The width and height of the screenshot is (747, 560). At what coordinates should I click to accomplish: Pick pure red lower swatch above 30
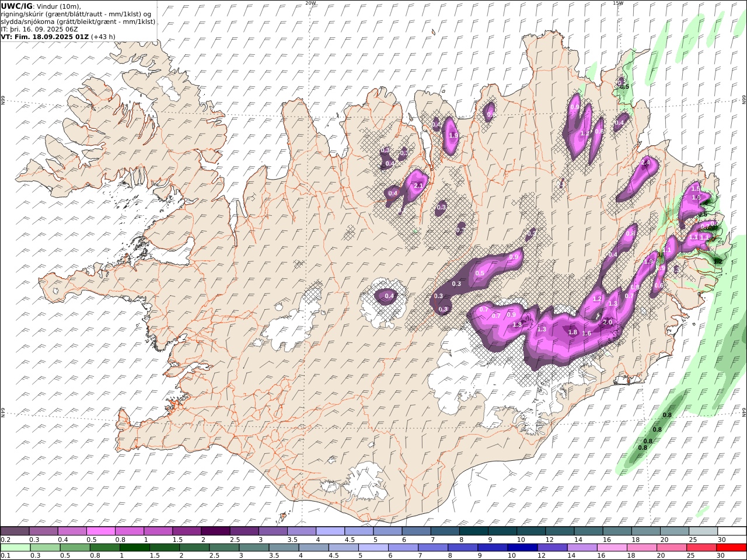point(731,548)
